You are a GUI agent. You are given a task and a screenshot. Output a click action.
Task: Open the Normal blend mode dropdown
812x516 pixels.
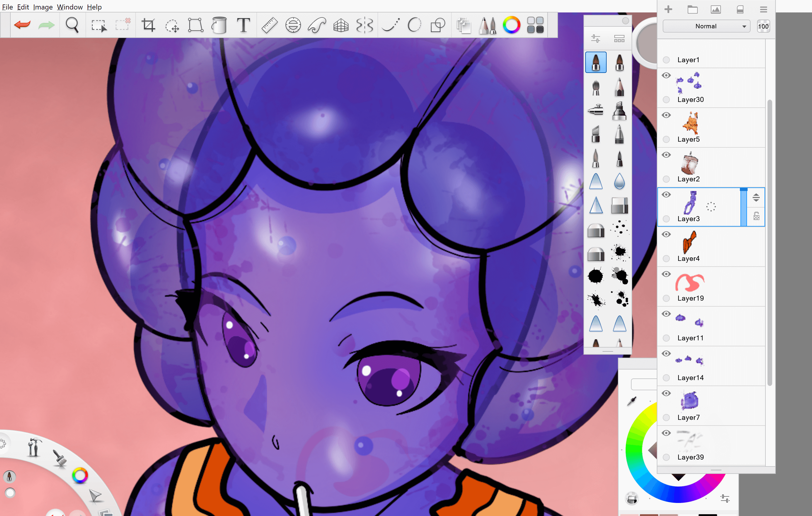tap(706, 26)
